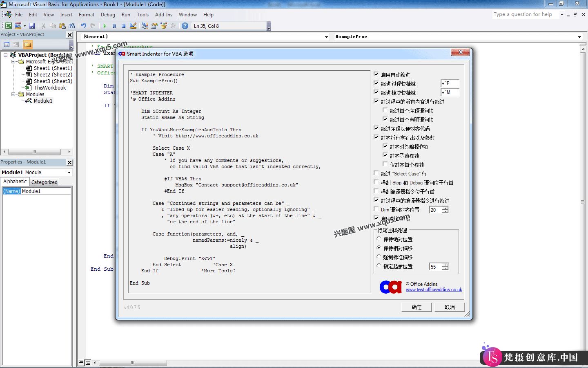Enable the Dim 语句对齐位置 checkbox
This screenshot has height=368, width=588.
(376, 209)
